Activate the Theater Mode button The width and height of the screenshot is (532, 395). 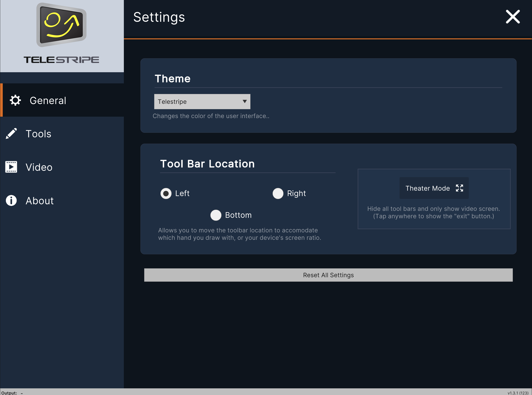tap(428, 188)
